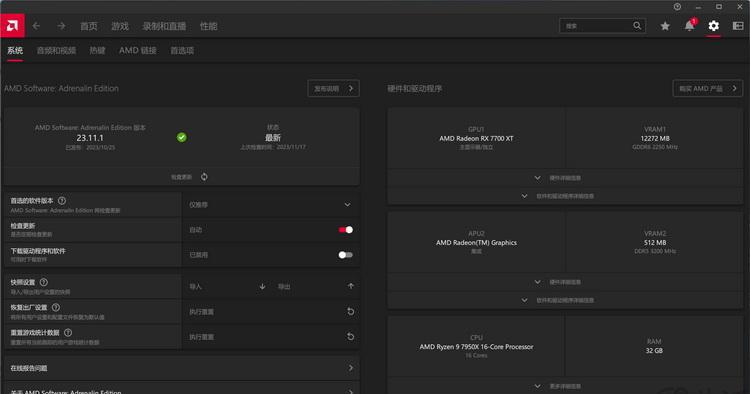Viewport: 750px width, 394px height.
Task: Click the 12272 MB VRAM value
Action: [655, 139]
